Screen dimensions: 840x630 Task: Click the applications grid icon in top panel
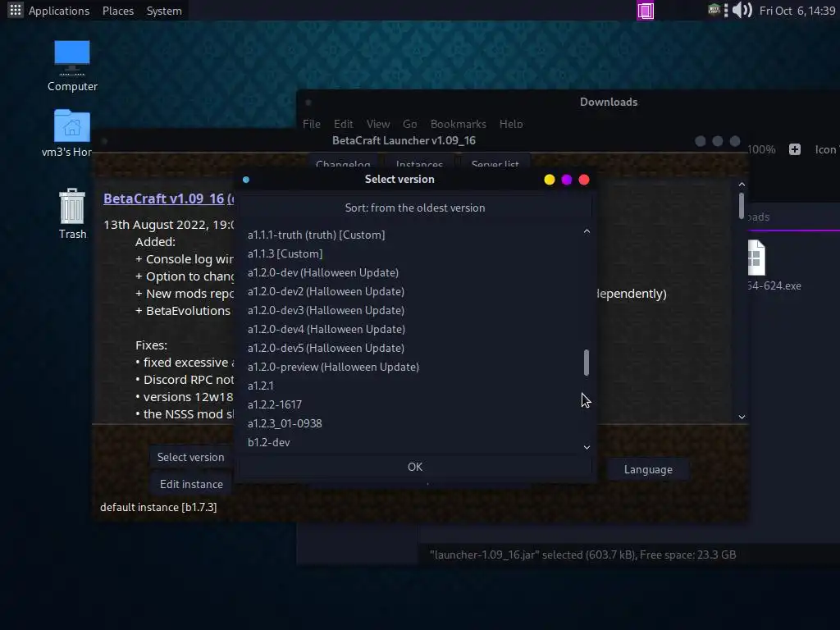(x=16, y=10)
